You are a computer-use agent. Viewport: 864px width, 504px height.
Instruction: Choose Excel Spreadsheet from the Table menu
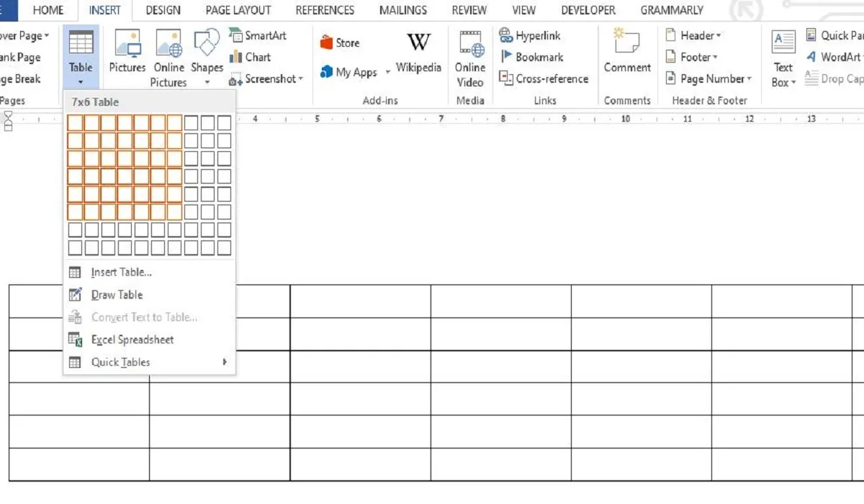point(132,339)
